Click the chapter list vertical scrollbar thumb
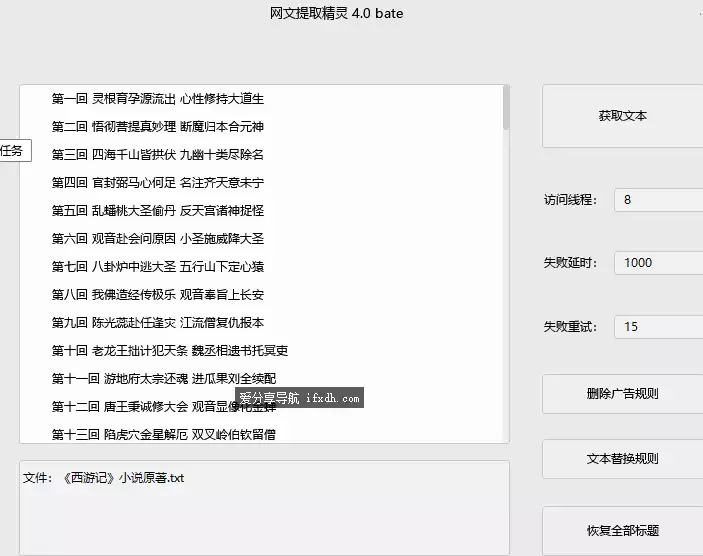The height and width of the screenshot is (556, 703). 506,108
